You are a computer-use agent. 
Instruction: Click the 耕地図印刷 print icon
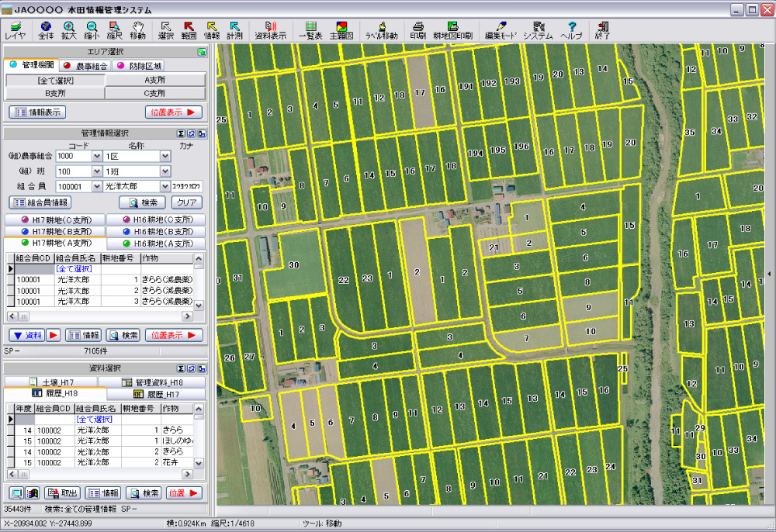(452, 30)
